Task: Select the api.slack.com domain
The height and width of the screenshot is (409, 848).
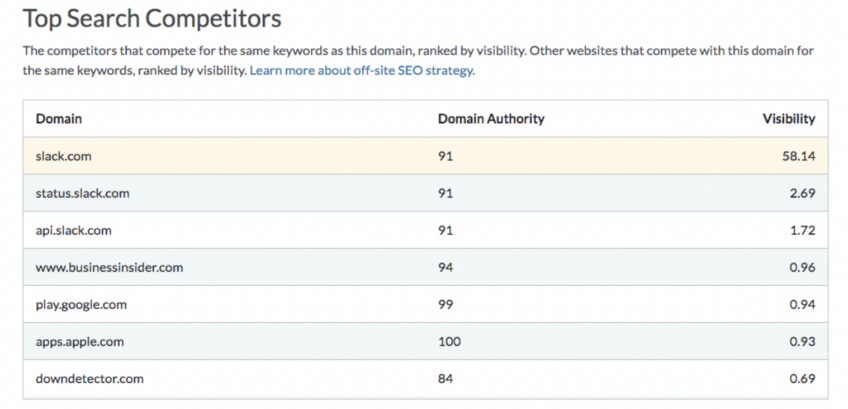Action: pyautogui.click(x=74, y=230)
